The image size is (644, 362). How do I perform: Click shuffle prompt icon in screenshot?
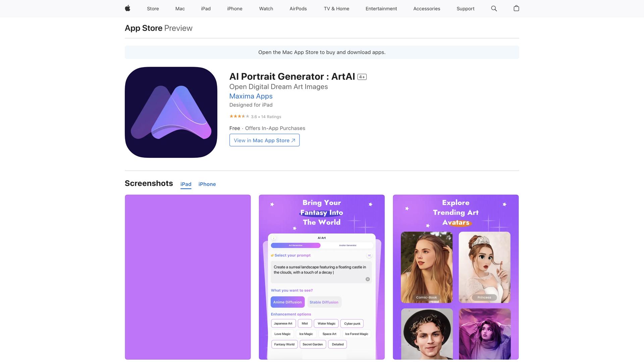[x=369, y=255]
